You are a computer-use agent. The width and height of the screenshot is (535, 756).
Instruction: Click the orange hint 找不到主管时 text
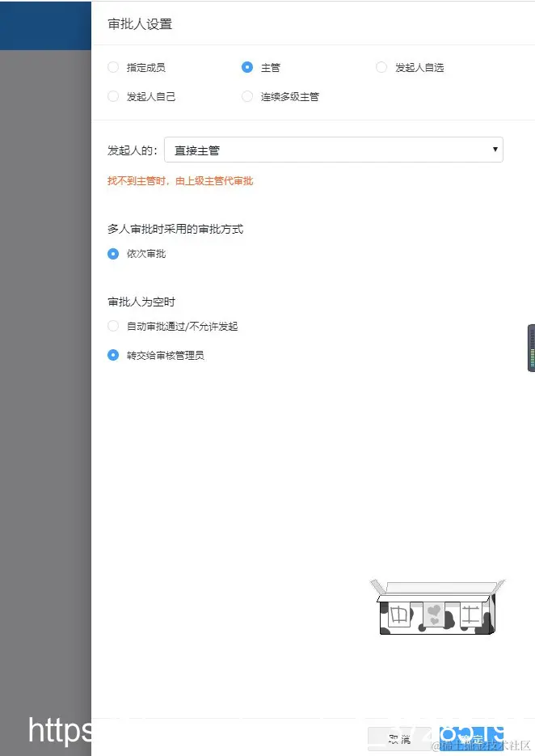180,181
